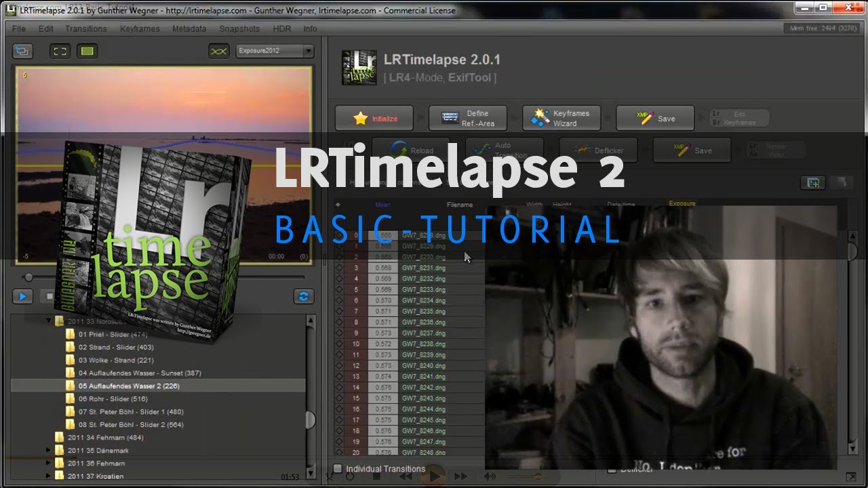
Task: Open the Edit menu
Action: (46, 29)
